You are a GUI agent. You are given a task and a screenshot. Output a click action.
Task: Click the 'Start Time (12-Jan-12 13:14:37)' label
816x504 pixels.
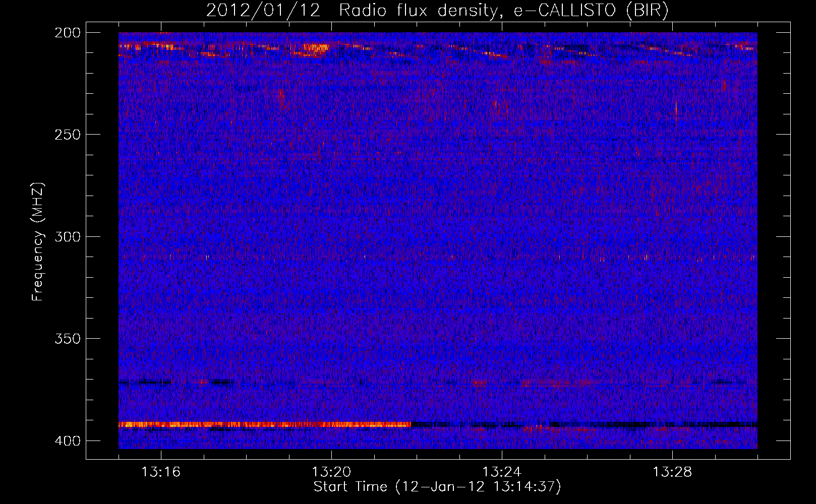(x=437, y=487)
